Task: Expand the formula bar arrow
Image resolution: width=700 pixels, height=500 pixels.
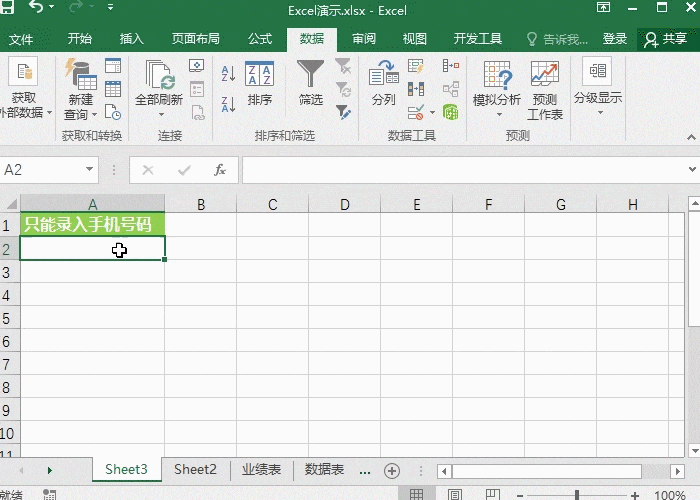Action: click(692, 170)
